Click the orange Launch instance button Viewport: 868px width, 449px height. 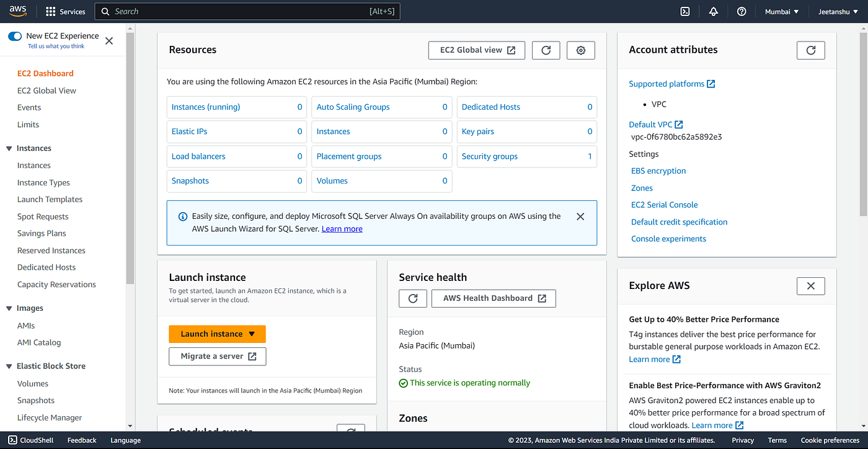click(217, 334)
